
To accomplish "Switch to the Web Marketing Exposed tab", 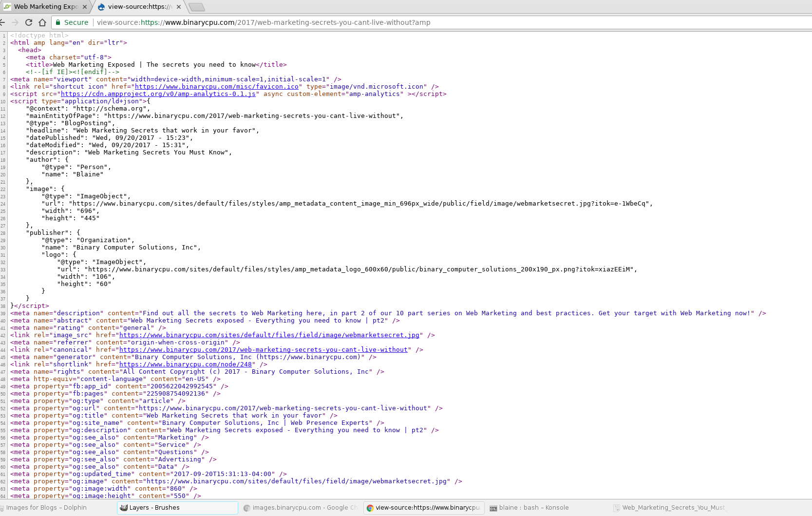I will [x=46, y=7].
